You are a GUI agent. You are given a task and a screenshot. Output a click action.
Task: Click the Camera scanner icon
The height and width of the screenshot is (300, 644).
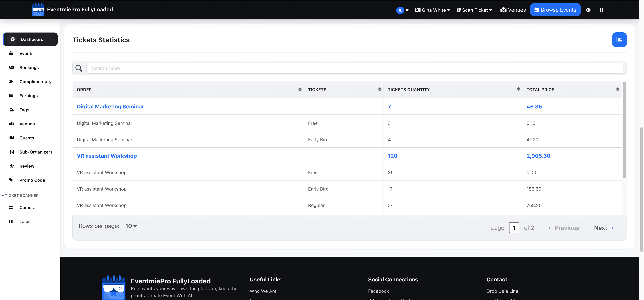click(11, 207)
